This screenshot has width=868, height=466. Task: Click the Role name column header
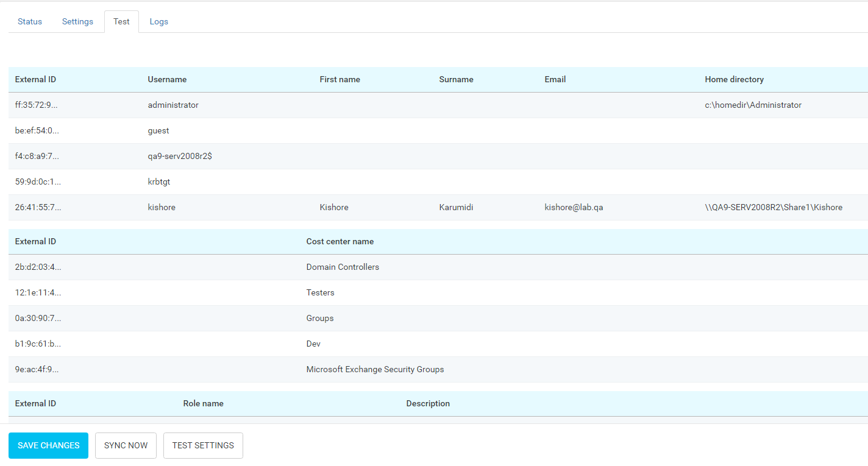pyautogui.click(x=203, y=403)
